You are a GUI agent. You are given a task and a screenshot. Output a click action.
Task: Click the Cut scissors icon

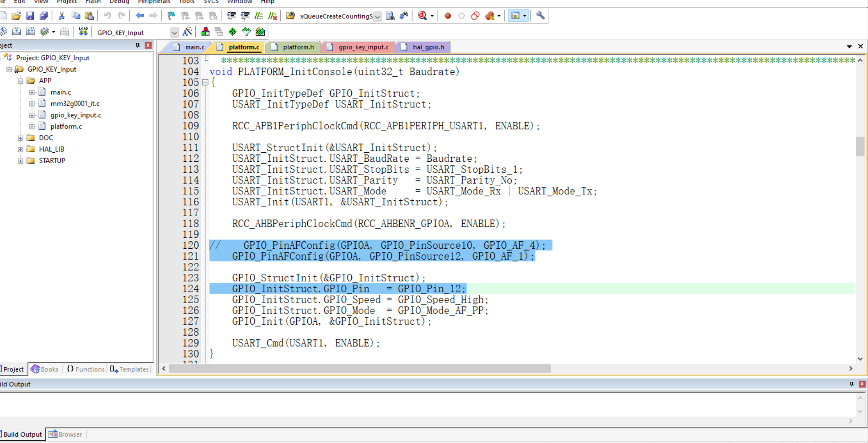tap(61, 16)
